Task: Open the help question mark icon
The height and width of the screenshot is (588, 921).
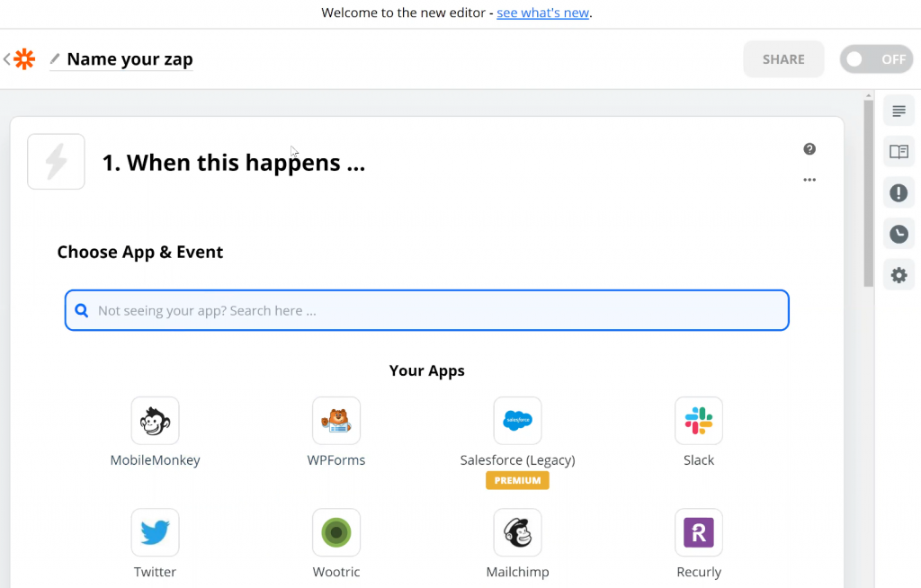Action: click(x=809, y=149)
